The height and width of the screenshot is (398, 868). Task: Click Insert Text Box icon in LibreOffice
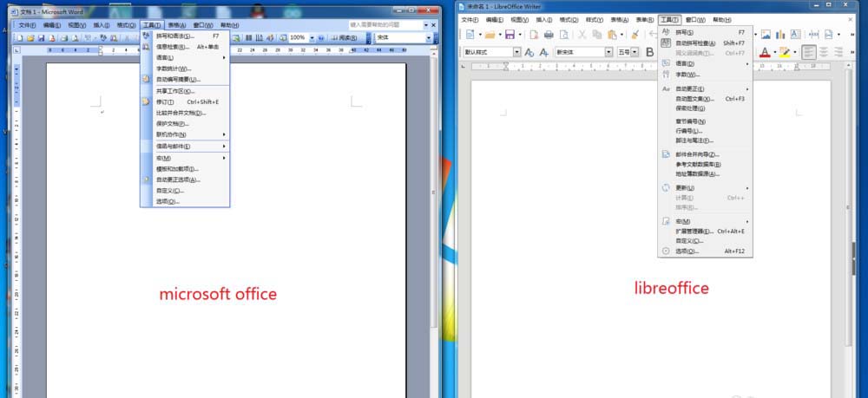tap(795, 35)
